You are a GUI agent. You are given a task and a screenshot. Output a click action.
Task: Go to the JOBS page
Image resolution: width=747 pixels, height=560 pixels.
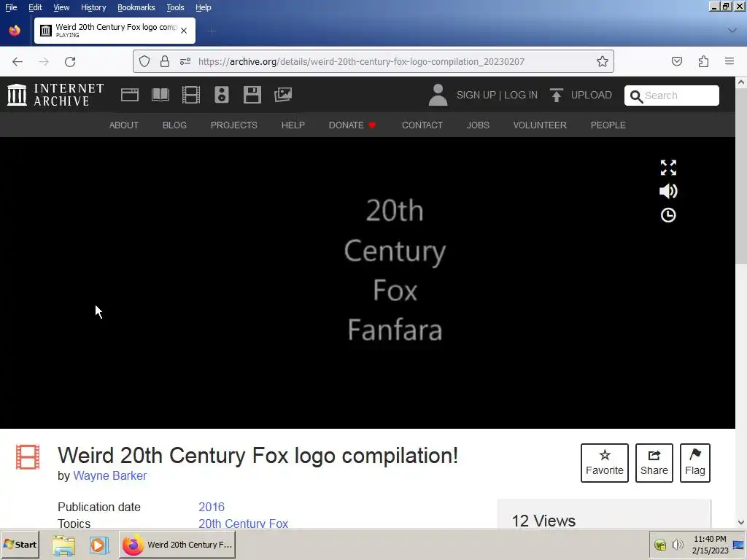(x=478, y=125)
